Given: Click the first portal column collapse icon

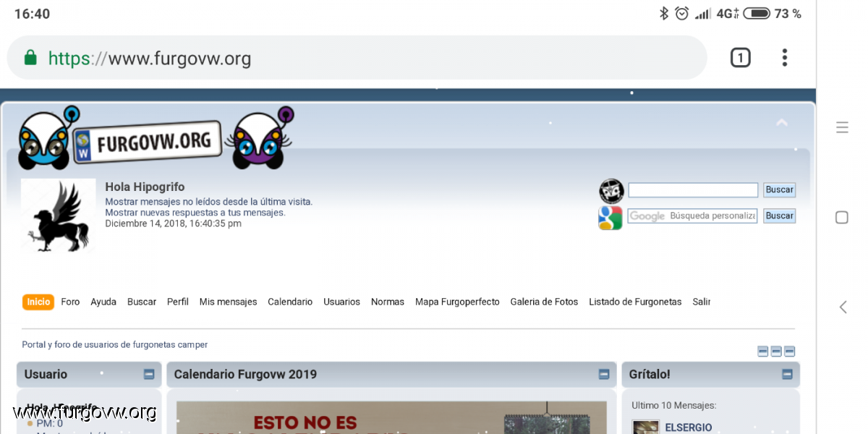Looking at the screenshot, I should 762,352.
